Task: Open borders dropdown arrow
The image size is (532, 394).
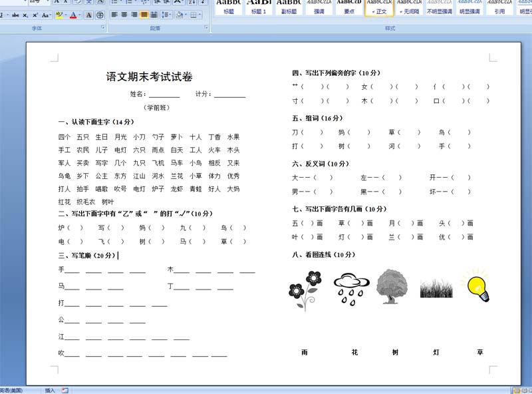Action: pos(199,15)
